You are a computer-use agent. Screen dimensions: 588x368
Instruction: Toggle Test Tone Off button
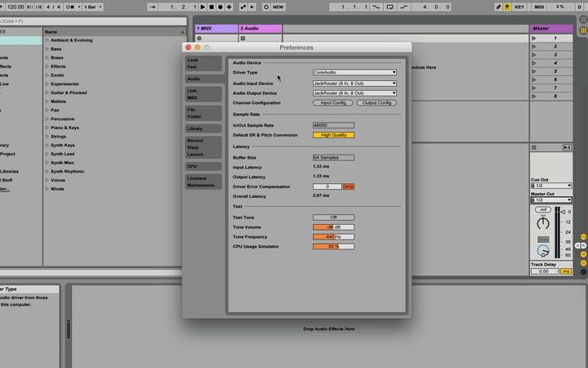tap(333, 218)
